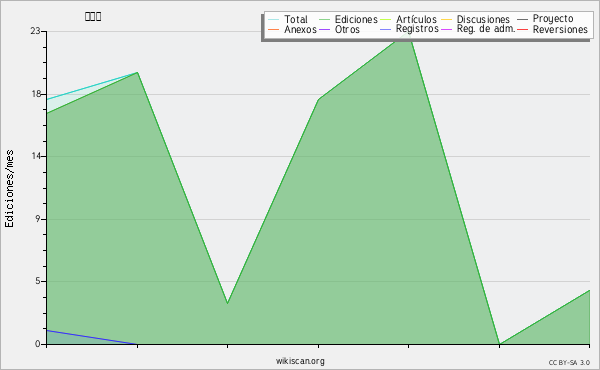Click the yellow Discusiones line swatch
Viewport: 600px width, 370px height.
[x=447, y=20]
